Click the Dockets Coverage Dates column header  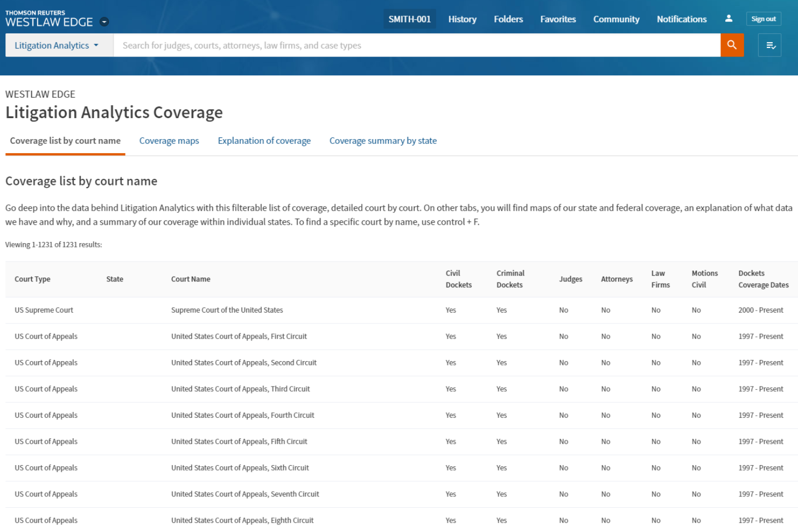click(x=763, y=279)
